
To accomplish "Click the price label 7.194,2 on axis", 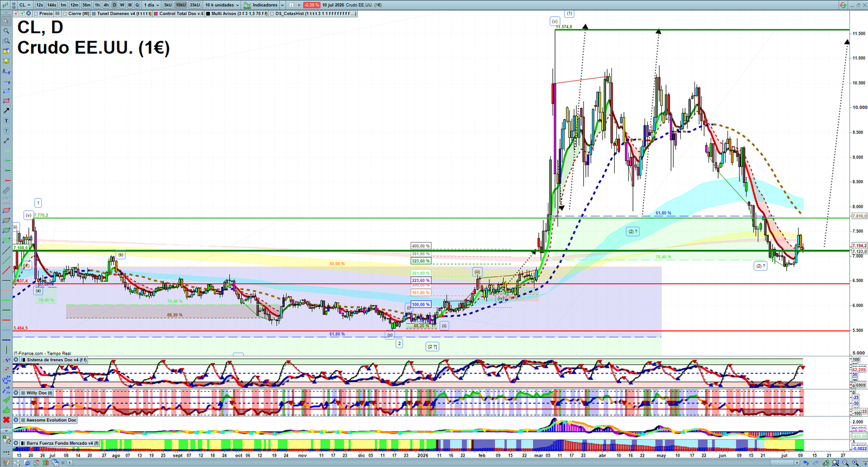I will pos(859,245).
